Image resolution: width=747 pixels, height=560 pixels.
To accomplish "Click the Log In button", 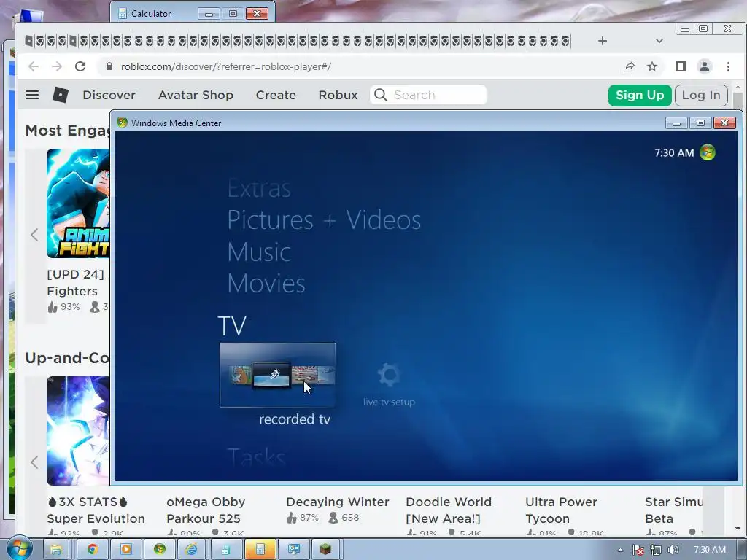I will tap(701, 95).
